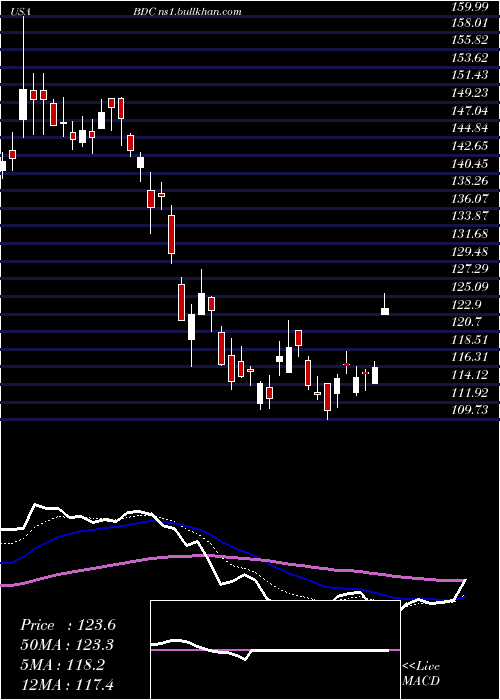500x700 pixels.
Task: Click the 125.09 price axis label
Action: point(469,287)
